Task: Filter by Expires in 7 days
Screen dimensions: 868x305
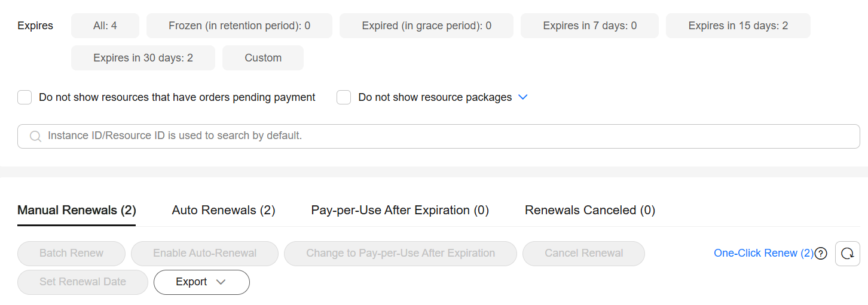Action: point(589,26)
